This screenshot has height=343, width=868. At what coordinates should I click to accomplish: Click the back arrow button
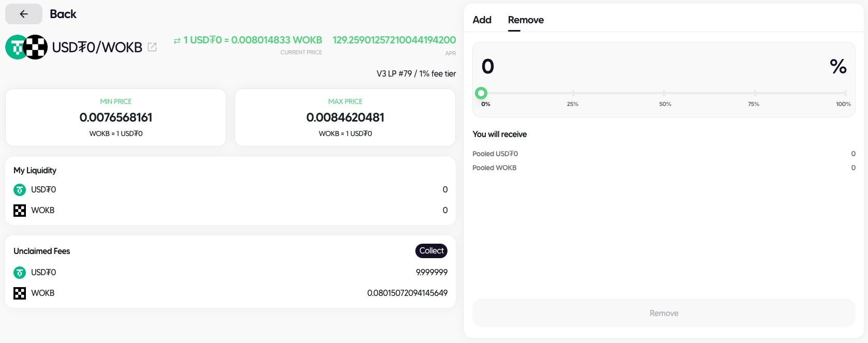24,14
